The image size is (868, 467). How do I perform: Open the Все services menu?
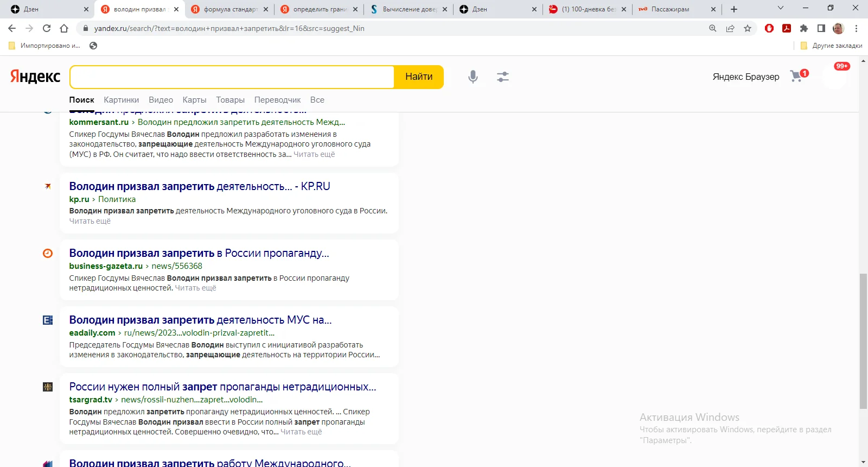click(x=317, y=100)
